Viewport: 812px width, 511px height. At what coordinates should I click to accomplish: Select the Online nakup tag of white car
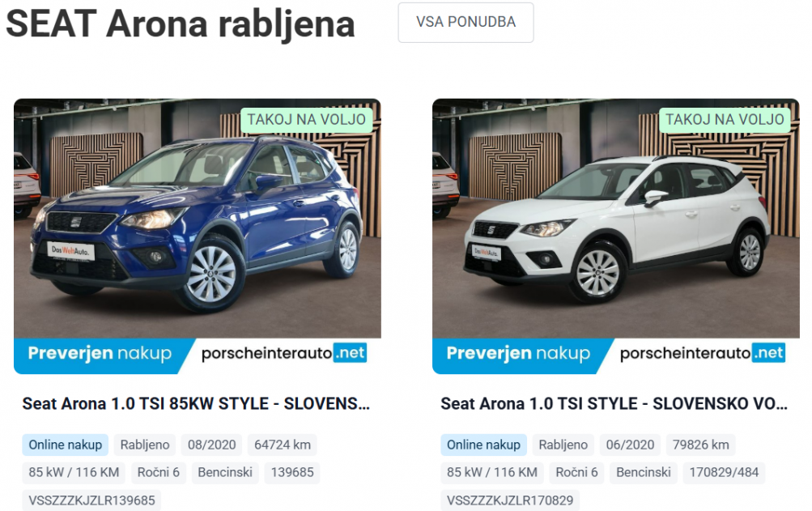point(483,445)
